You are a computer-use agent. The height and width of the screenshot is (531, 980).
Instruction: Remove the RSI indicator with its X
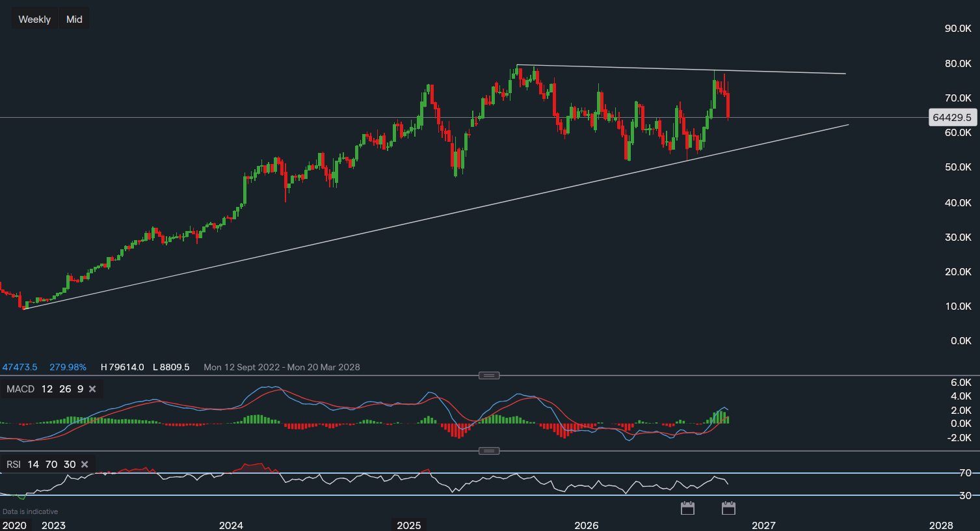tap(86, 465)
